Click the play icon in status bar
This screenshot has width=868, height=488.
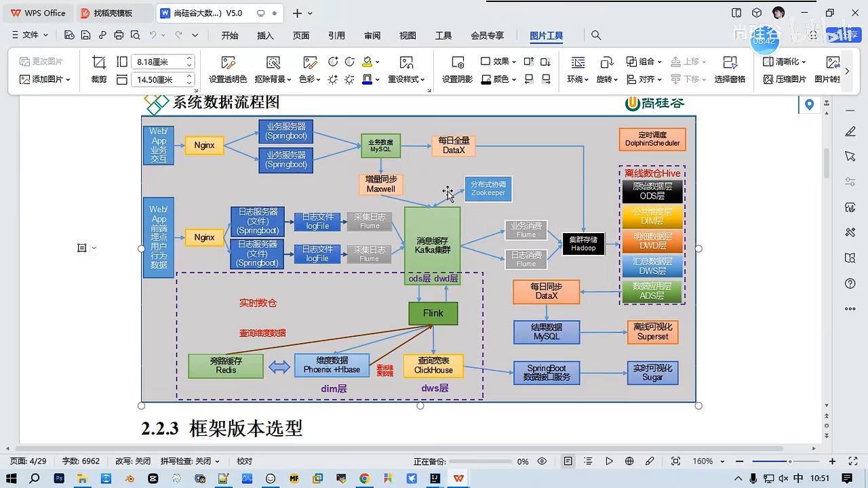point(609,461)
